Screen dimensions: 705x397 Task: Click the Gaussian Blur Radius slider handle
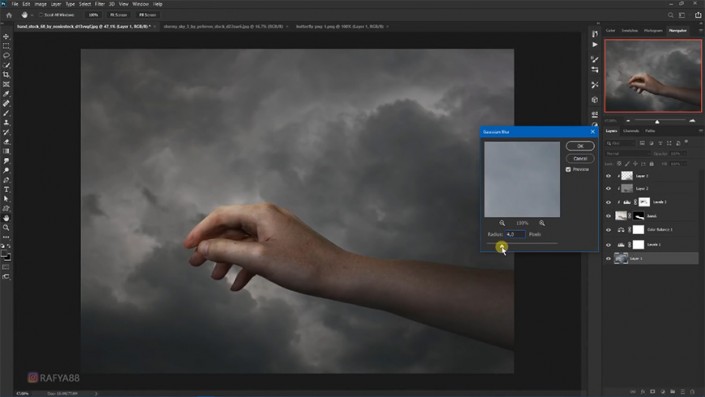point(501,246)
